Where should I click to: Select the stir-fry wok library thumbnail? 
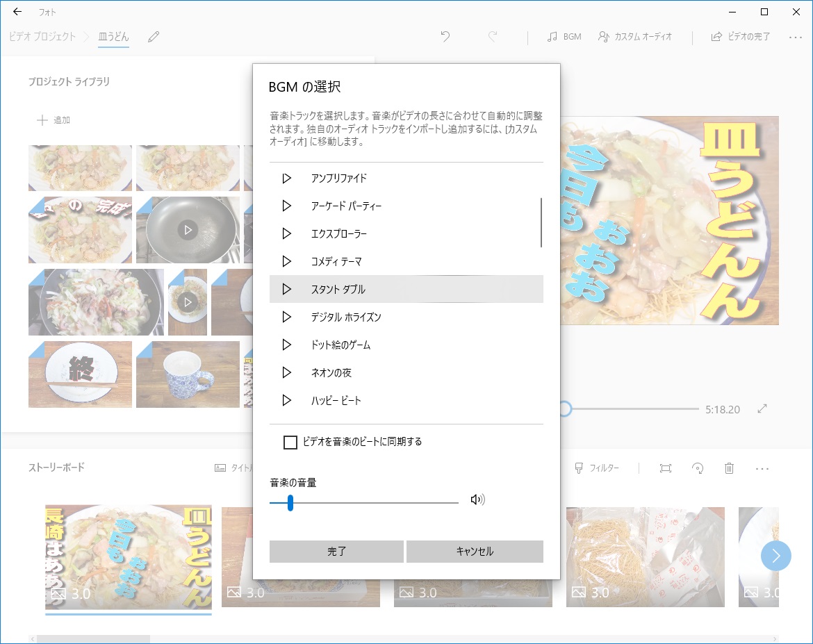(x=96, y=302)
